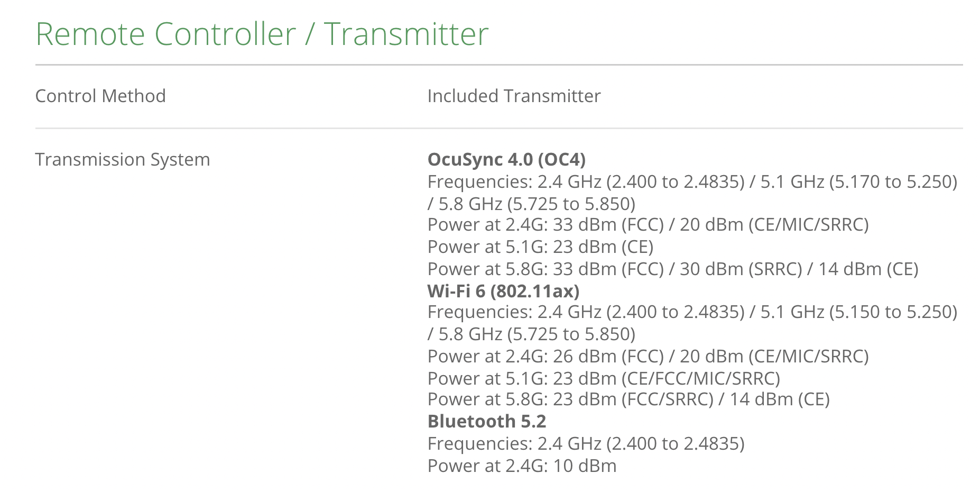Click the divider line beneath the section heading

(x=499, y=65)
